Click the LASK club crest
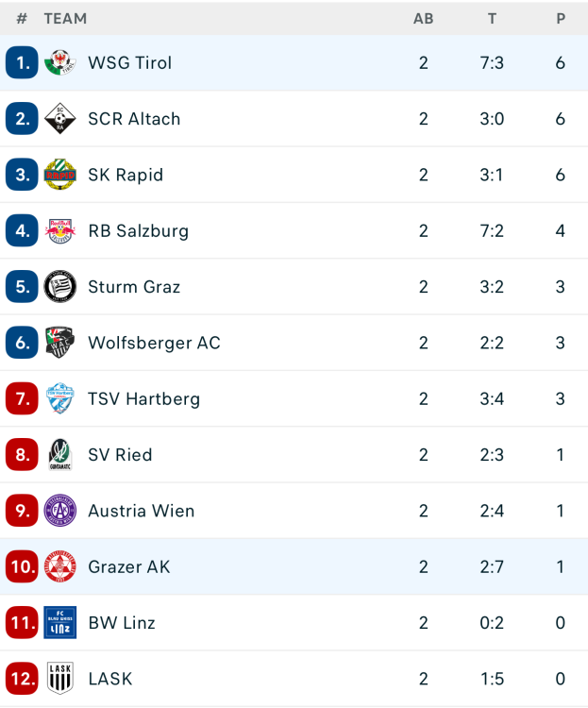 click(x=59, y=679)
